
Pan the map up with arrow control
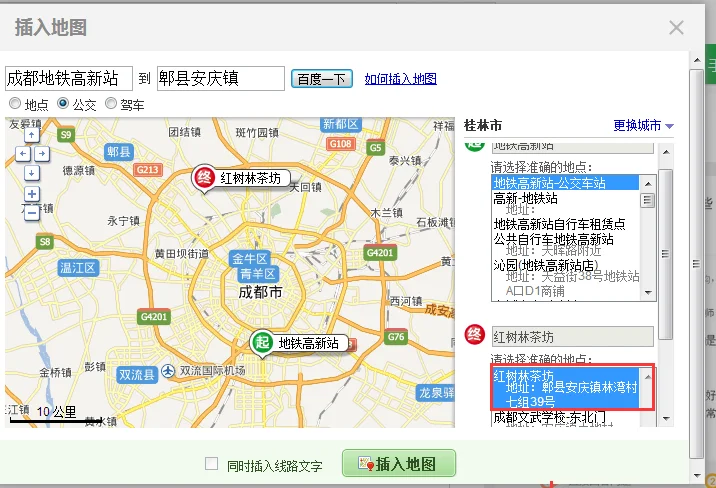pos(32,135)
